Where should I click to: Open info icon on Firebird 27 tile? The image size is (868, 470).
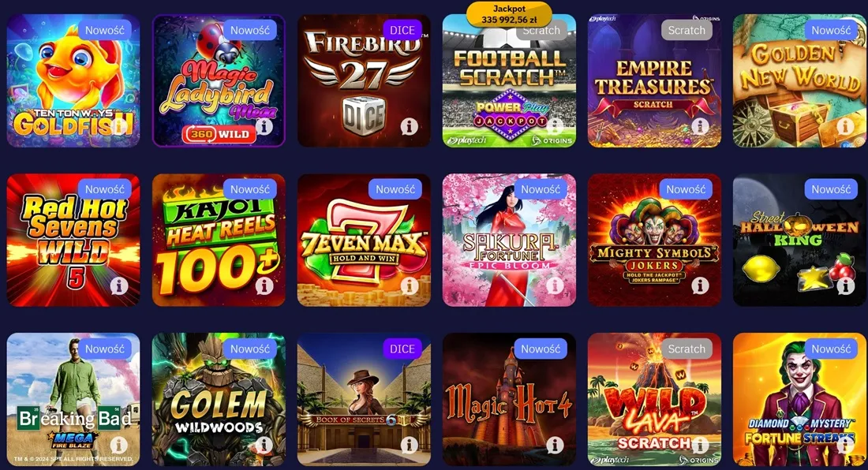409,127
